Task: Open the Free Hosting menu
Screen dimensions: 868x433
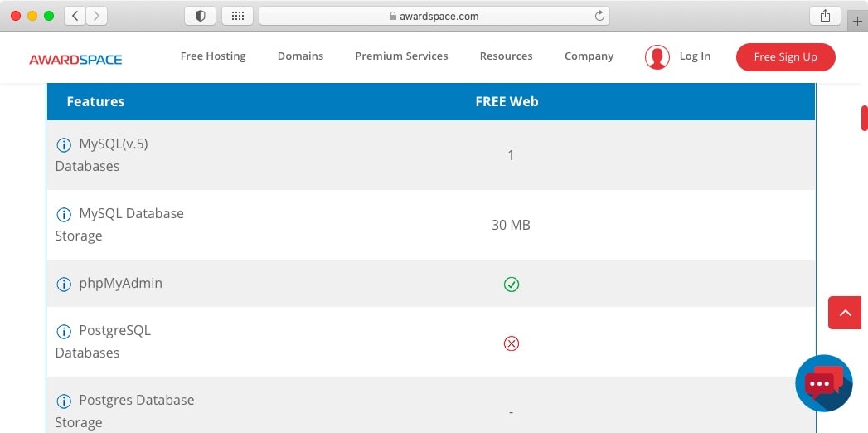Action: (x=213, y=56)
